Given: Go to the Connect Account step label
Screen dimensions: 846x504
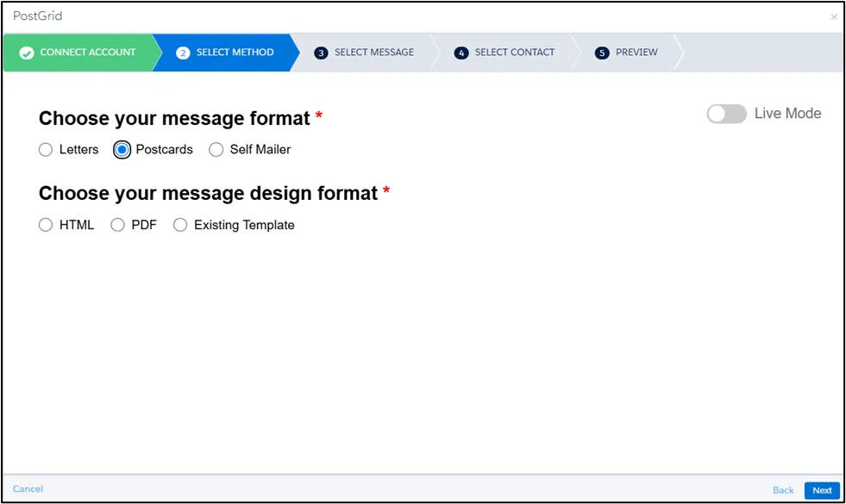Looking at the screenshot, I should (x=88, y=53).
